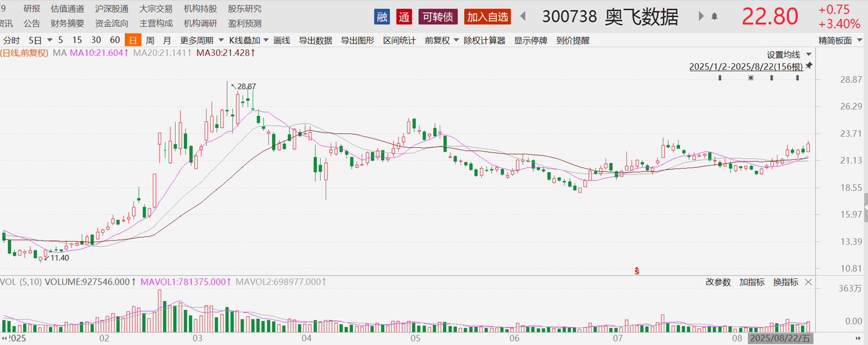The height and width of the screenshot is (345, 868).
Task: Click the red 通 stock connect badge
Action: point(404,17)
